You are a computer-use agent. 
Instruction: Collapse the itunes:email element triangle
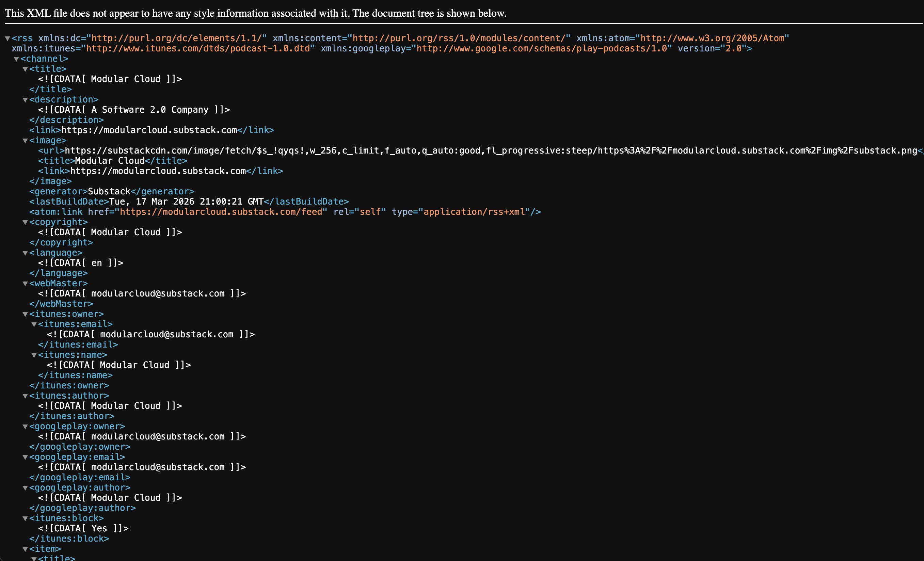click(x=34, y=324)
